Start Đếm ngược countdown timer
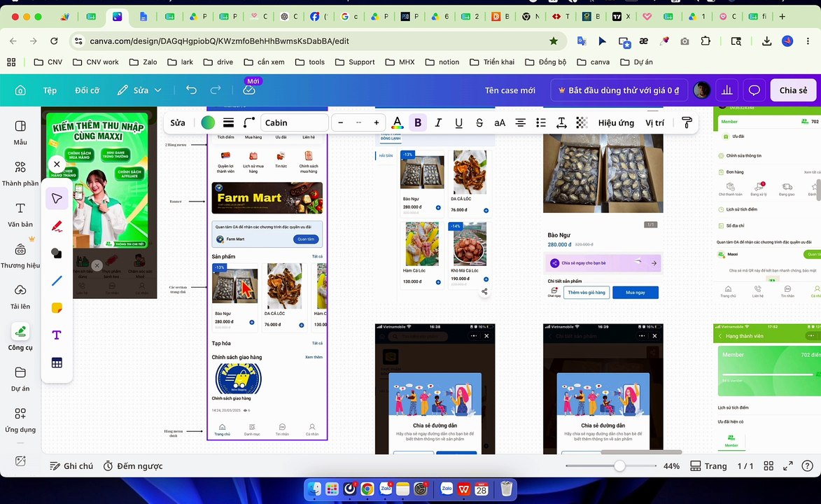821x504 pixels. [133, 465]
